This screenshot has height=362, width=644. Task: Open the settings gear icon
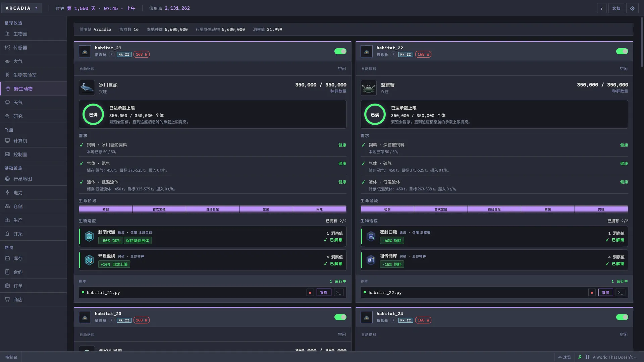click(x=632, y=8)
